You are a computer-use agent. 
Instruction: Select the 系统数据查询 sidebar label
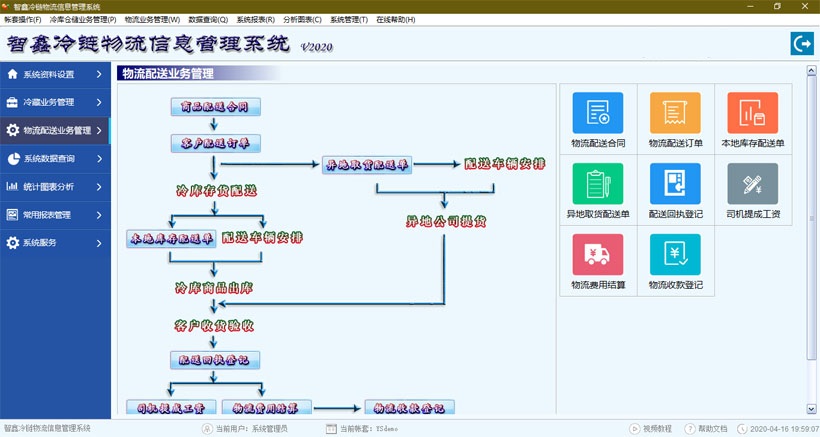click(x=49, y=158)
